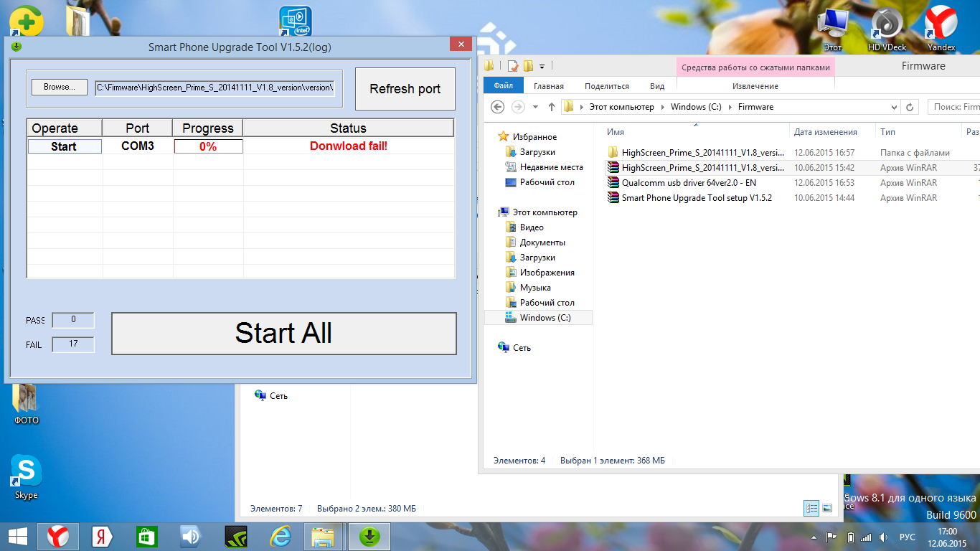Click the refresh icon beside address bar
980x551 pixels.
[910, 107]
